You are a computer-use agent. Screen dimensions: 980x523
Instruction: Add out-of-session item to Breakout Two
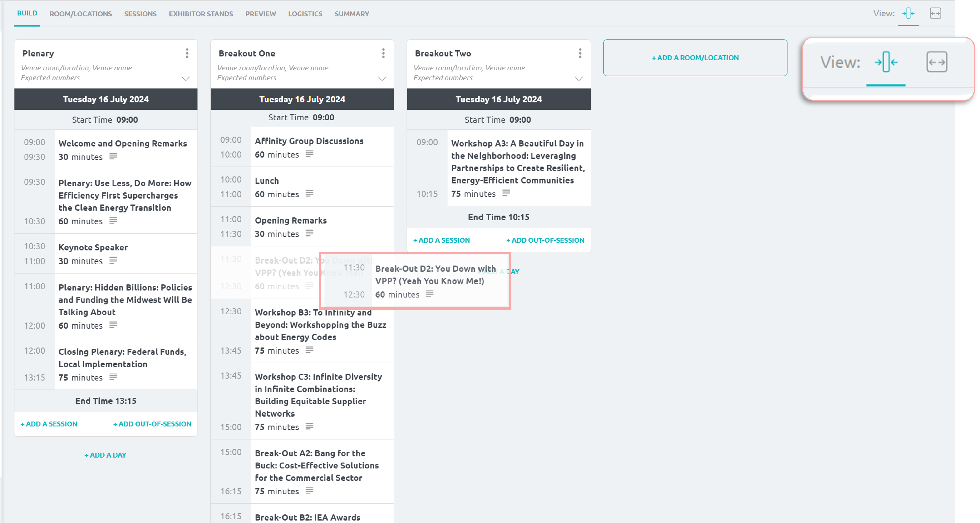click(x=545, y=240)
